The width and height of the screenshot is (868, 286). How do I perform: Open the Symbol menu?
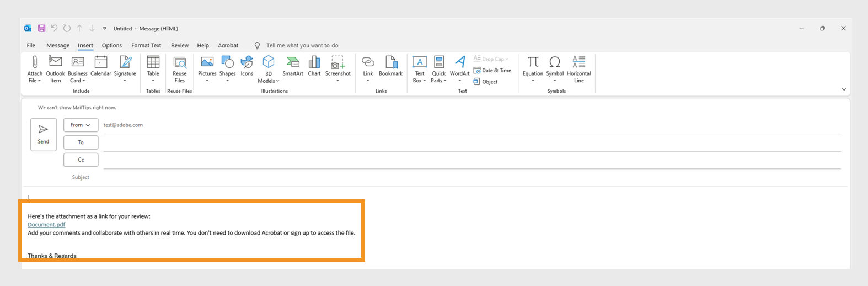(555, 69)
